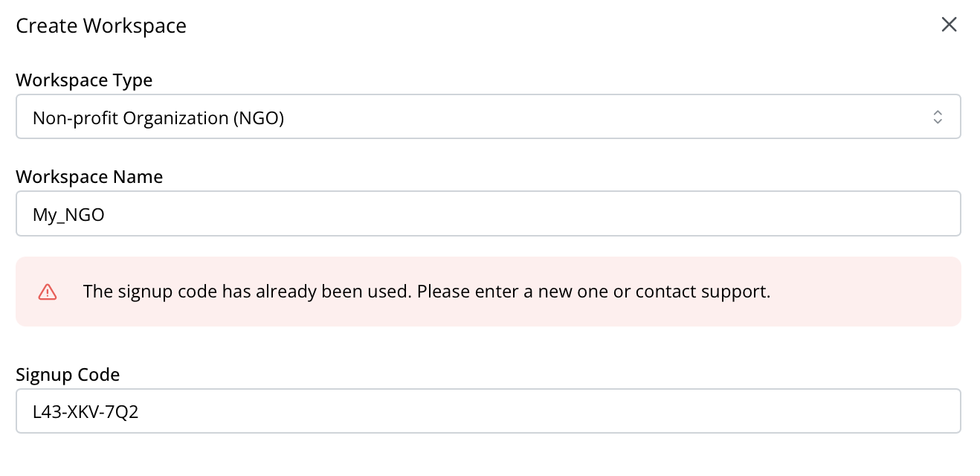Click the Create Workspace title text

click(101, 25)
